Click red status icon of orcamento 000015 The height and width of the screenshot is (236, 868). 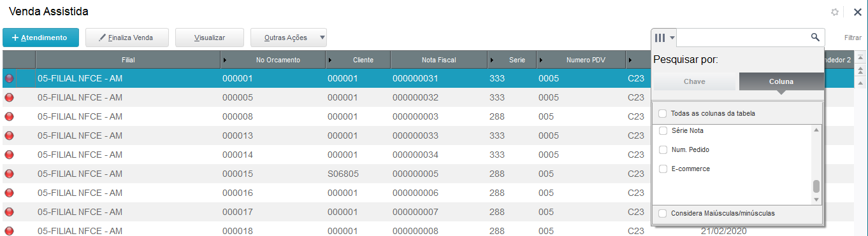[10, 174]
